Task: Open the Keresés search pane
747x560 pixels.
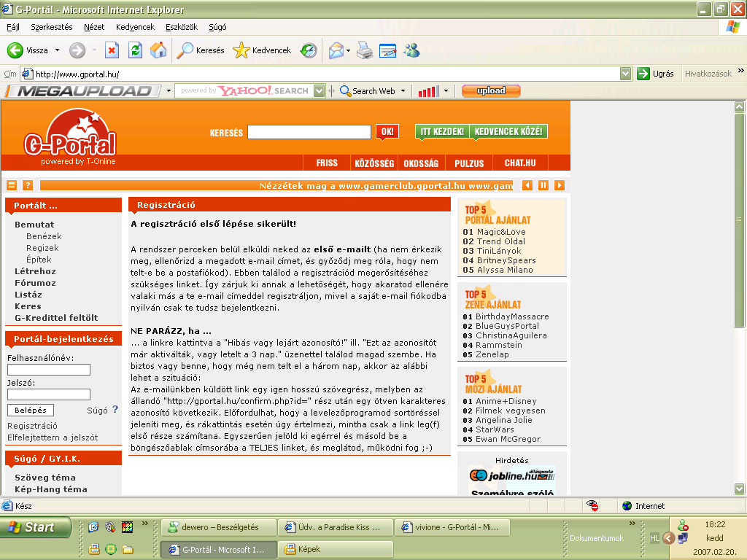Action: [x=201, y=50]
